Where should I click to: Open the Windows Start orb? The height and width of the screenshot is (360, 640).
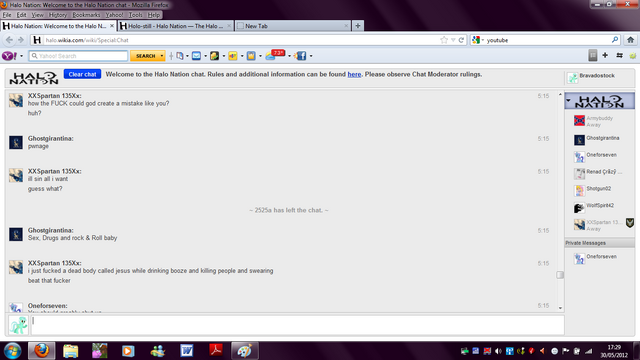coord(13,351)
